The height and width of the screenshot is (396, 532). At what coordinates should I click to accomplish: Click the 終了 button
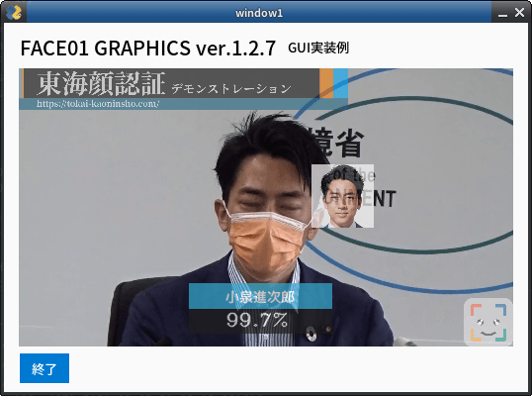tap(44, 368)
